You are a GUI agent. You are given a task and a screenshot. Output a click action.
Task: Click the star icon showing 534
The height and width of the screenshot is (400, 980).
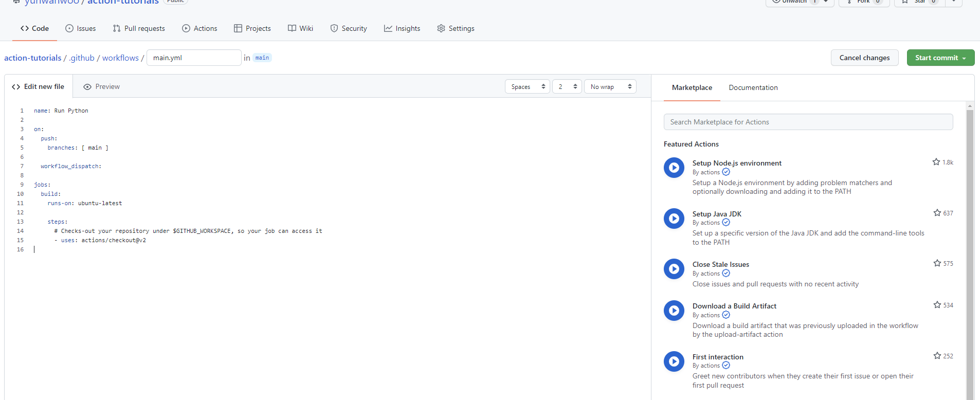click(x=937, y=305)
